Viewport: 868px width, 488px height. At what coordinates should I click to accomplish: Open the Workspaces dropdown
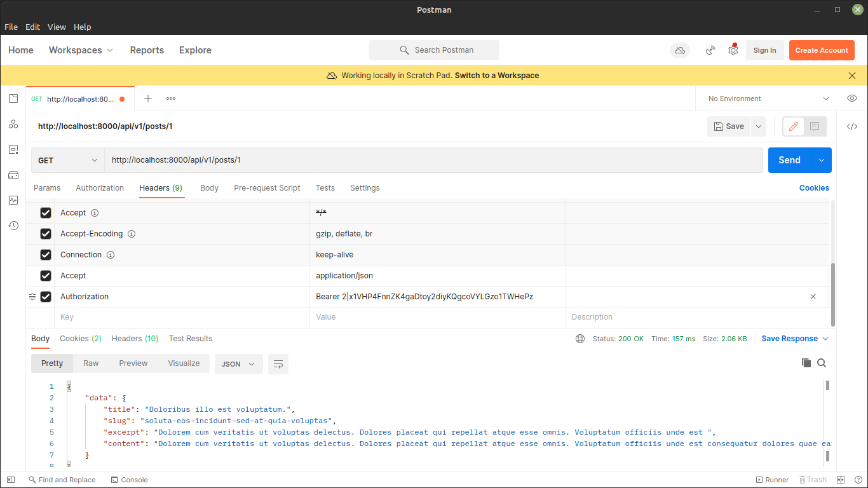pyautogui.click(x=81, y=50)
